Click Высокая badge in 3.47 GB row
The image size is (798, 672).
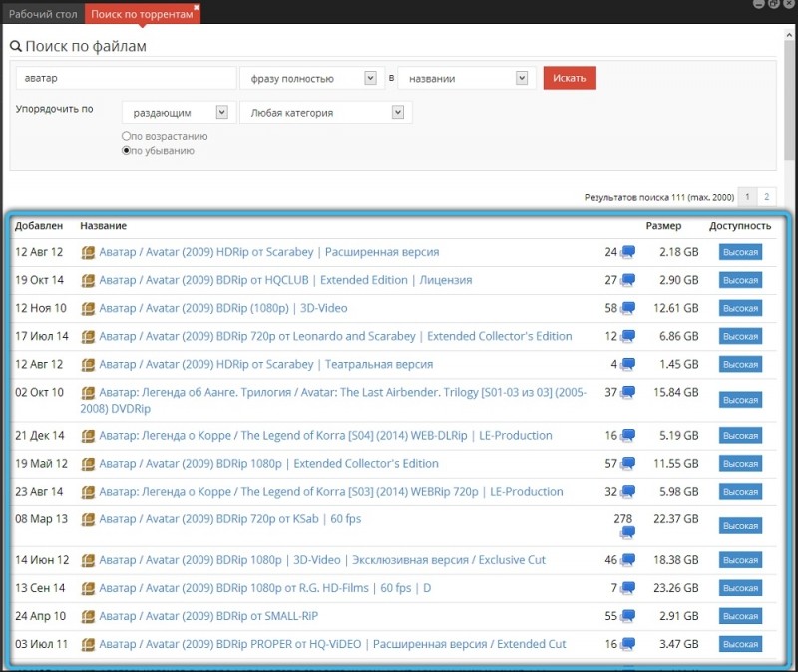(x=740, y=644)
